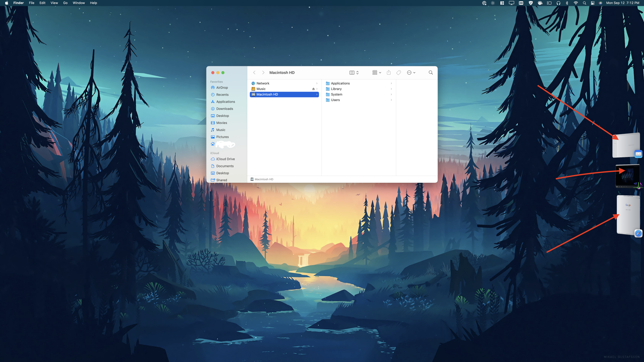Select Downloads in Favorites sidebar

coord(224,109)
